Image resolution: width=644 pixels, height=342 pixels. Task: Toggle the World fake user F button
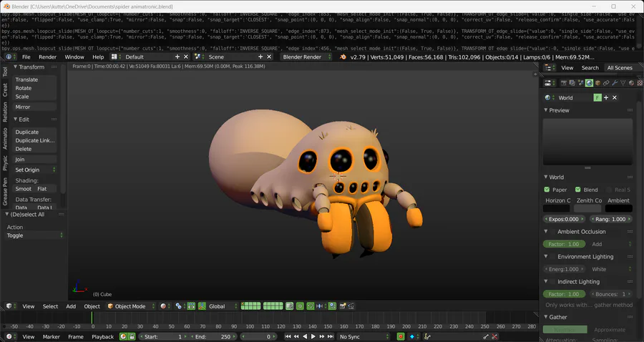point(597,98)
